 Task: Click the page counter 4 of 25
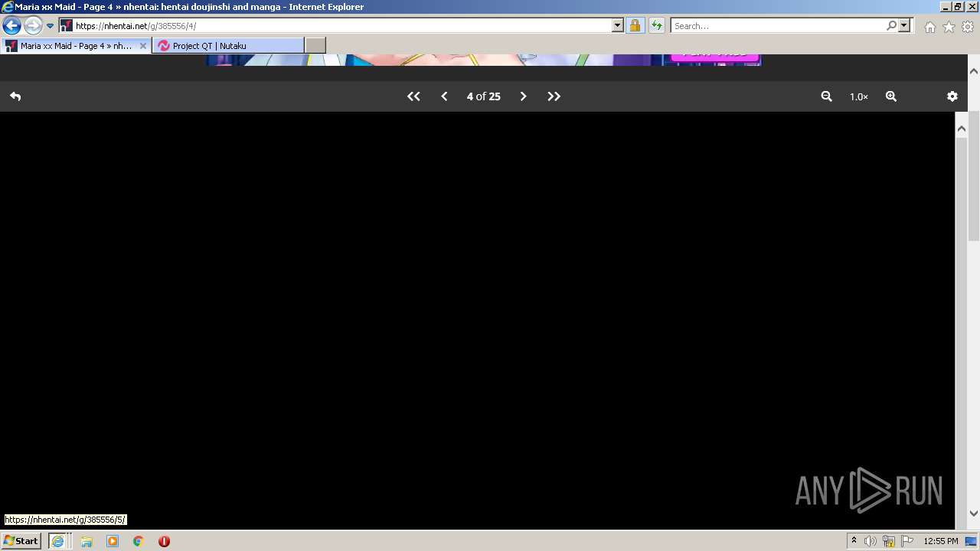pyautogui.click(x=483, y=96)
